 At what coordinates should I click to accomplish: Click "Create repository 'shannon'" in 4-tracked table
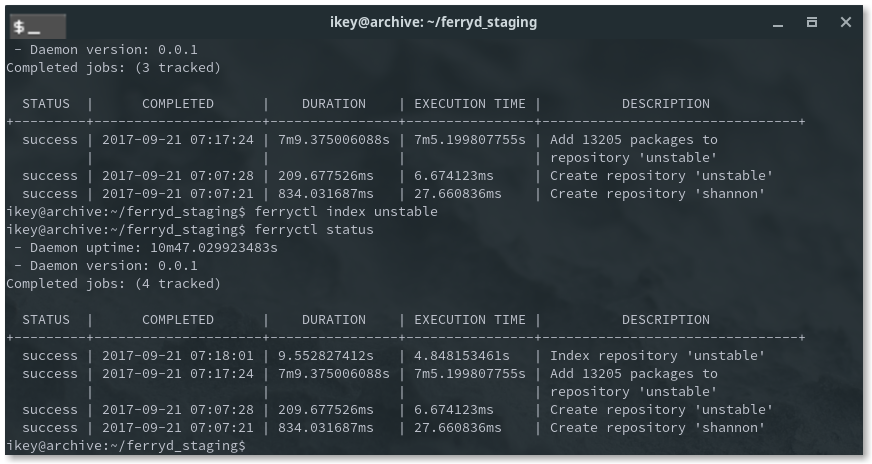coord(657,428)
